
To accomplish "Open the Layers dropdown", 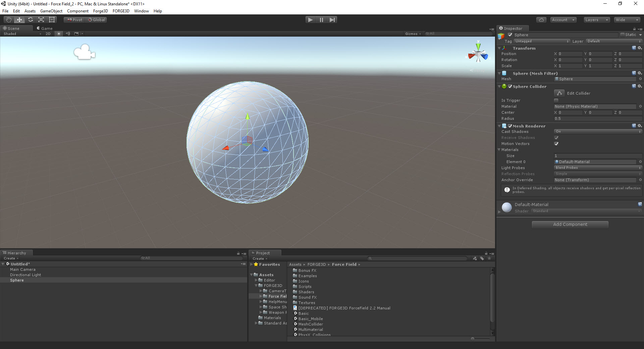I will pos(597,20).
